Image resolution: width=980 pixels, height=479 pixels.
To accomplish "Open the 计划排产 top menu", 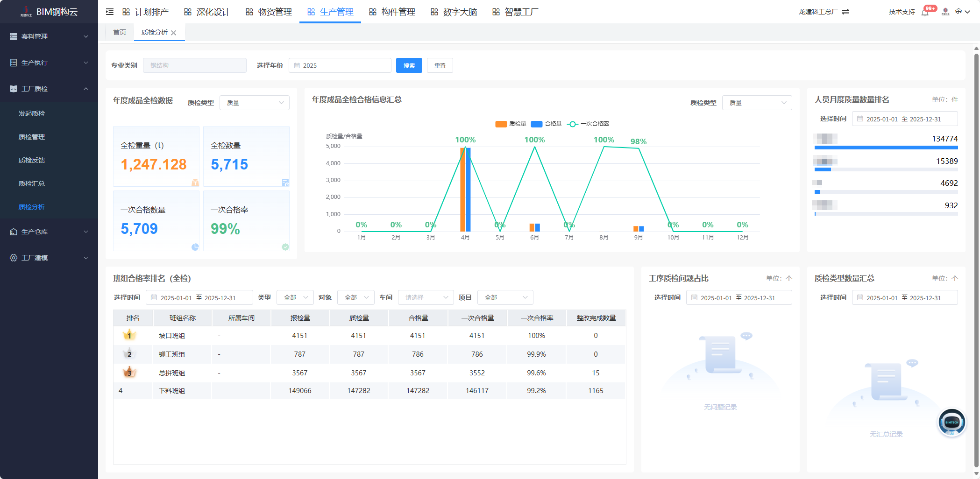I will (145, 12).
